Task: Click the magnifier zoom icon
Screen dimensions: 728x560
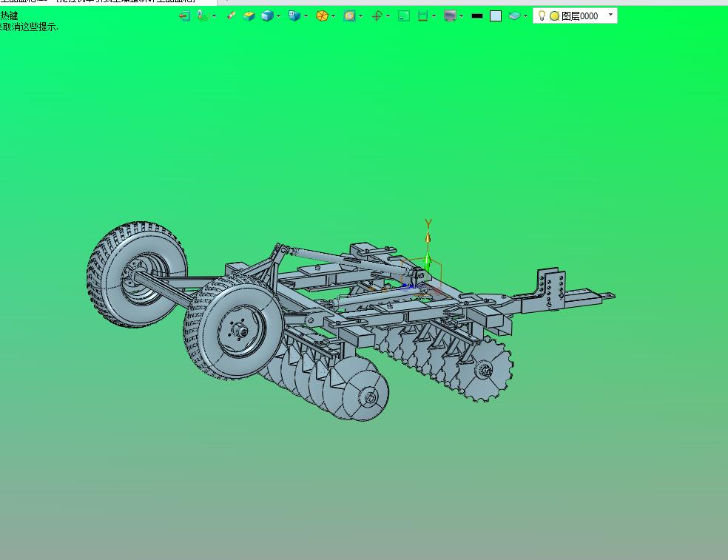Action: point(349,16)
